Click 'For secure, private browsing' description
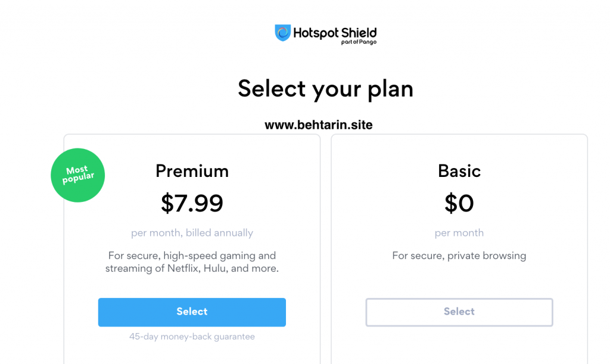The image size is (610, 364). [x=459, y=256]
